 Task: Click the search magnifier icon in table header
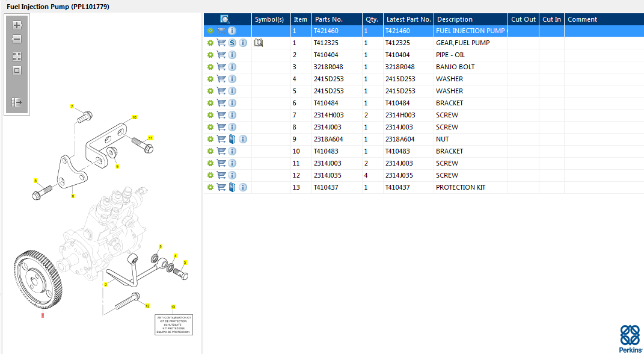225,19
